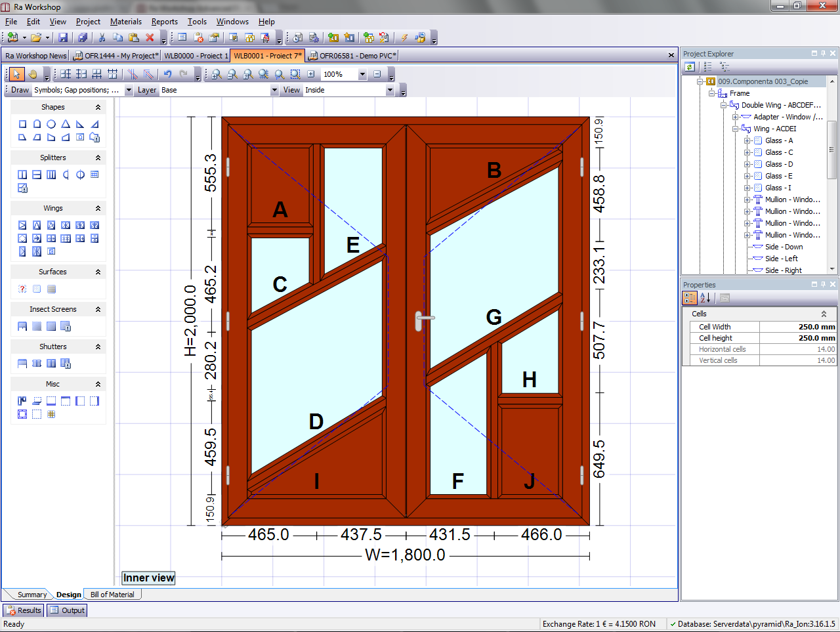Pick the circle shape in Shapes
This screenshot has width=840, height=632.
[51, 124]
